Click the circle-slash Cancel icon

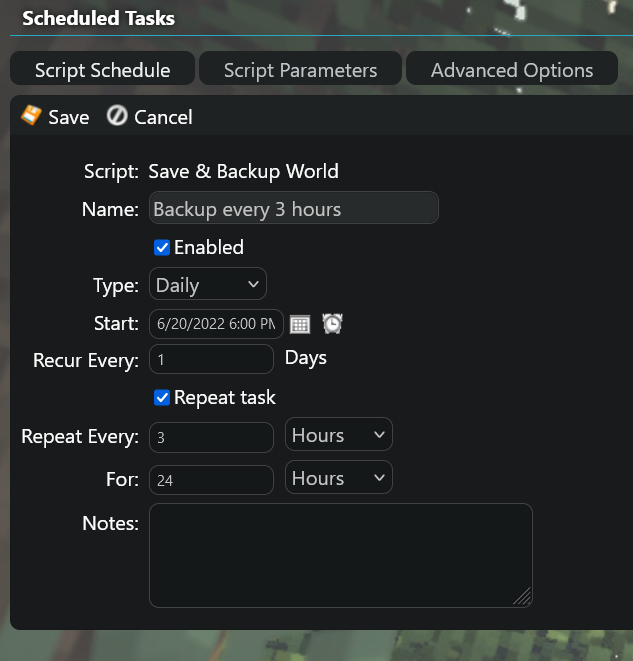coord(117,116)
